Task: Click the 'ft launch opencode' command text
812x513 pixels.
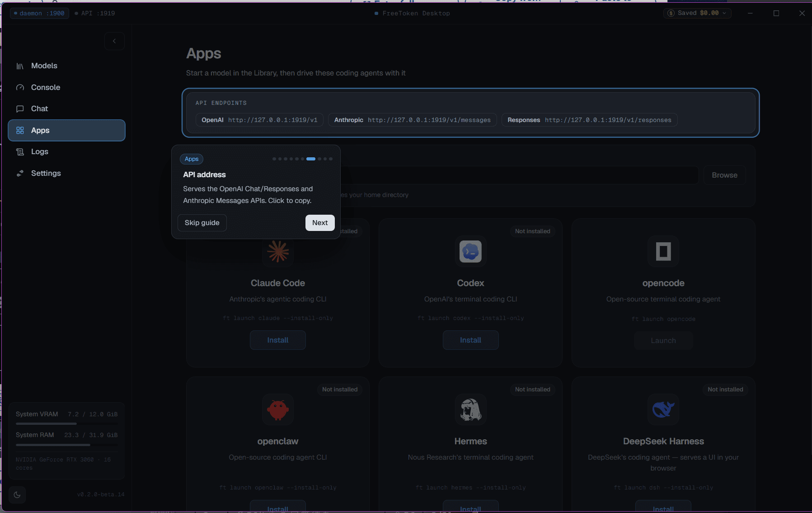Action: pyautogui.click(x=663, y=319)
